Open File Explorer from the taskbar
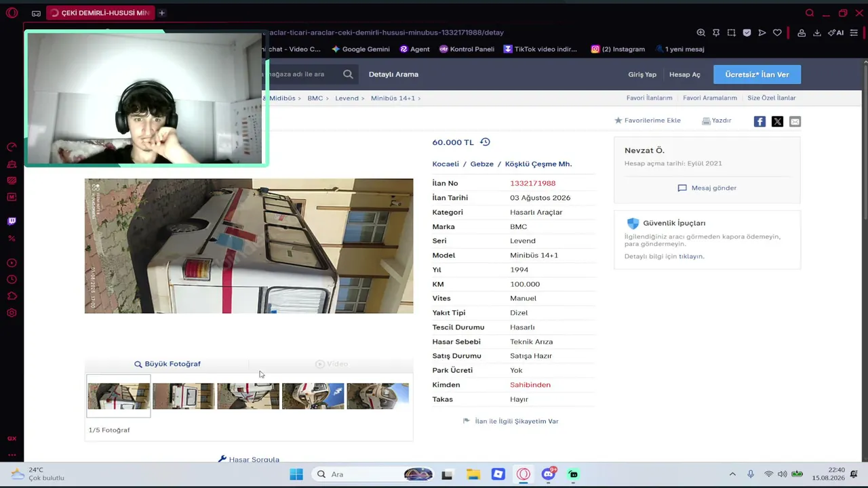The image size is (868, 488). point(473,474)
